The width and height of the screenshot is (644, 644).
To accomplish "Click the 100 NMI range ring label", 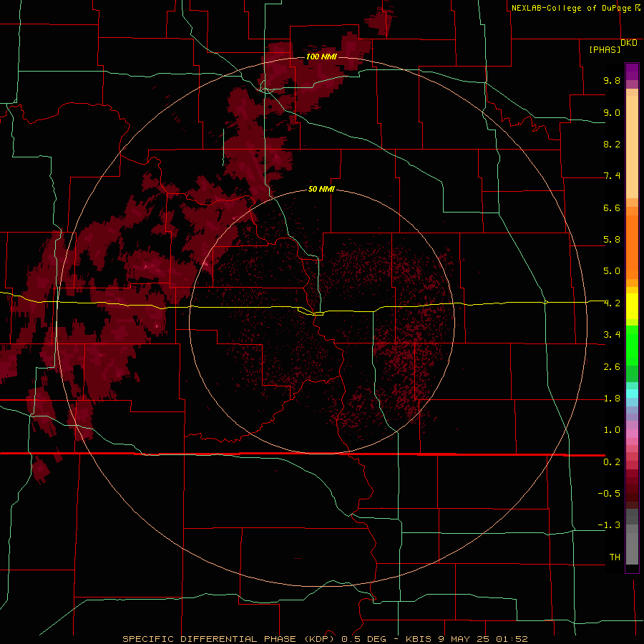I will click(321, 57).
